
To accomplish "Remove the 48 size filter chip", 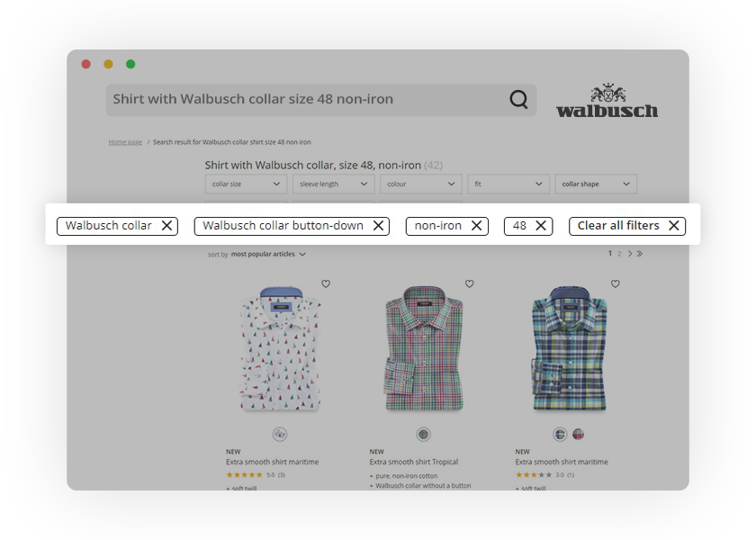I will [x=541, y=226].
